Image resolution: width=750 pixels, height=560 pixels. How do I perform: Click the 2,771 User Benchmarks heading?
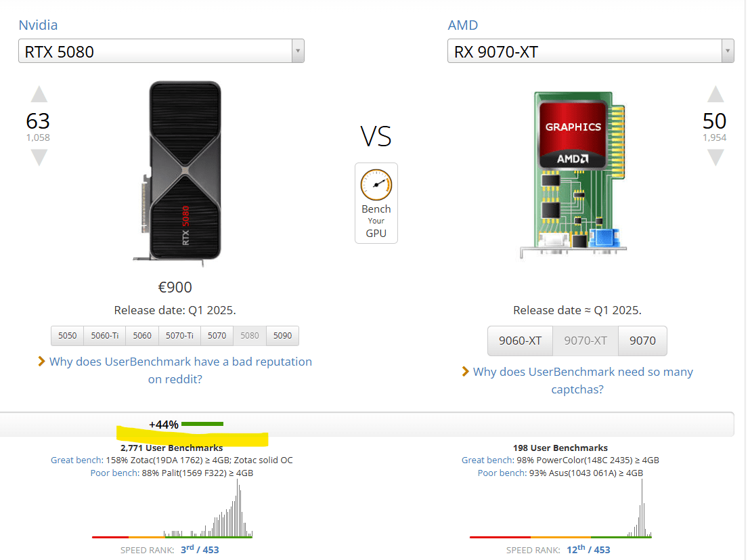click(x=172, y=448)
